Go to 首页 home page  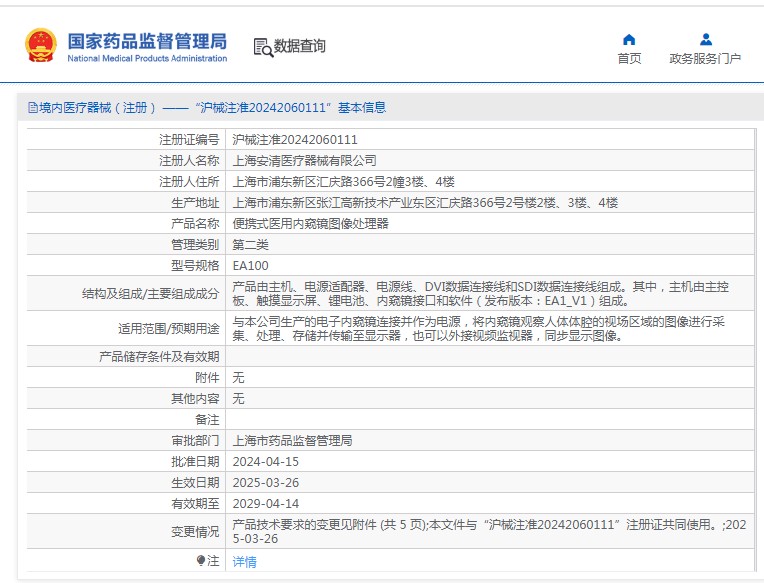tap(629, 58)
